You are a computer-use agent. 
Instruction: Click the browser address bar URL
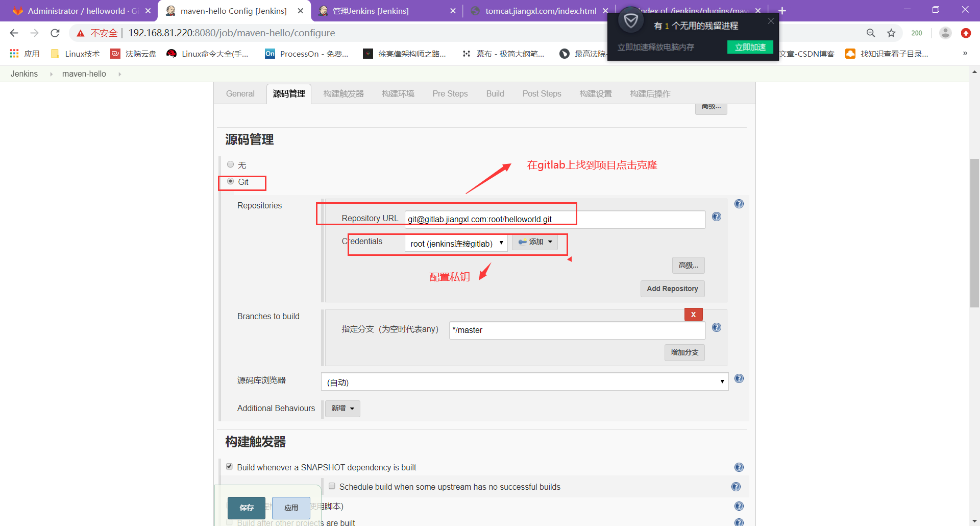(232, 33)
